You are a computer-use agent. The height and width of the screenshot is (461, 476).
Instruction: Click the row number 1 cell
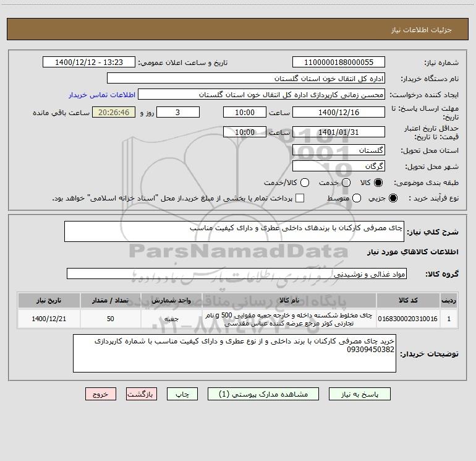pyautogui.click(x=449, y=319)
